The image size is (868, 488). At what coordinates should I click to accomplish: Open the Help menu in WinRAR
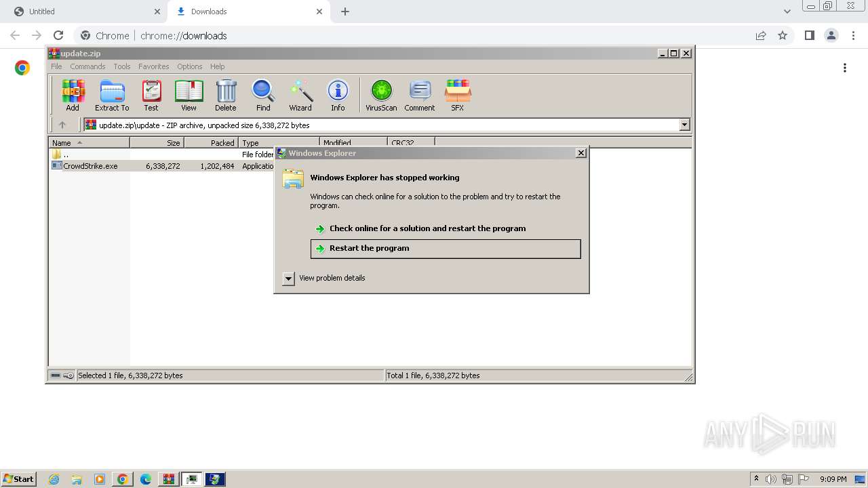coord(218,66)
